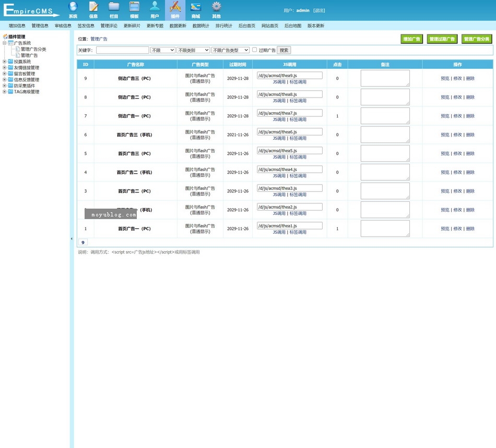
Task: Click the 增加广告 green button
Action: pyautogui.click(x=412, y=39)
